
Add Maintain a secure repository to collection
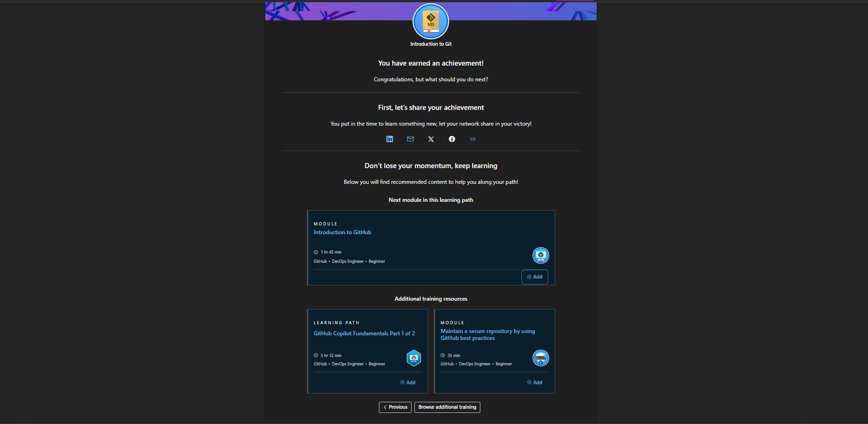[535, 382]
